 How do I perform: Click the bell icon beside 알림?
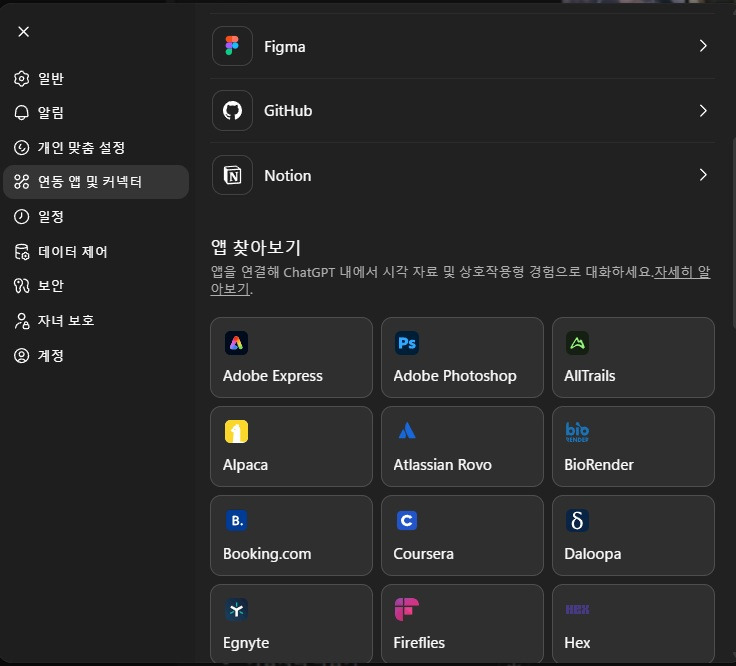[22, 113]
